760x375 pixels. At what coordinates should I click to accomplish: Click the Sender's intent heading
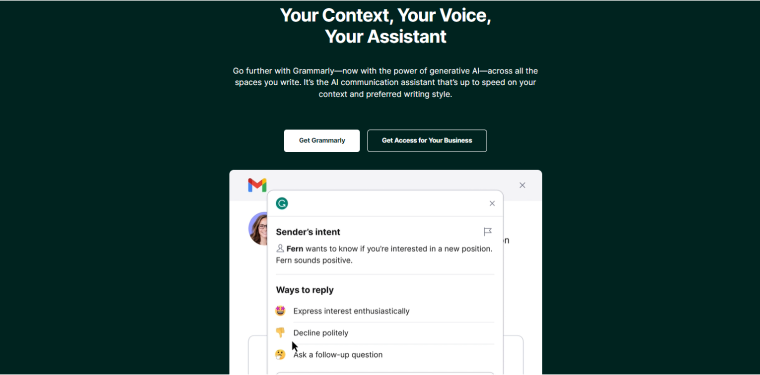[x=308, y=232]
